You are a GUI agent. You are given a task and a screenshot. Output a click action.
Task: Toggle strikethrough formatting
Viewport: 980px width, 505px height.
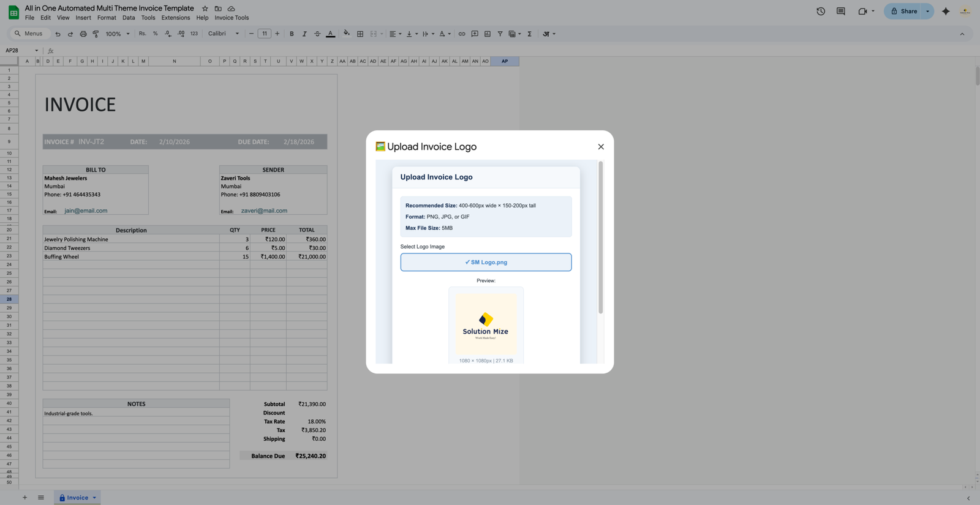(317, 34)
